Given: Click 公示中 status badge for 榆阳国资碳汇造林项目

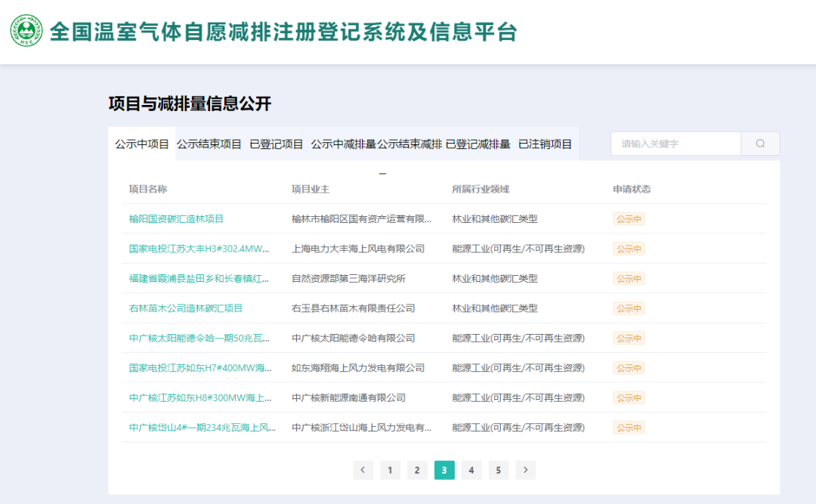Looking at the screenshot, I should (629, 219).
